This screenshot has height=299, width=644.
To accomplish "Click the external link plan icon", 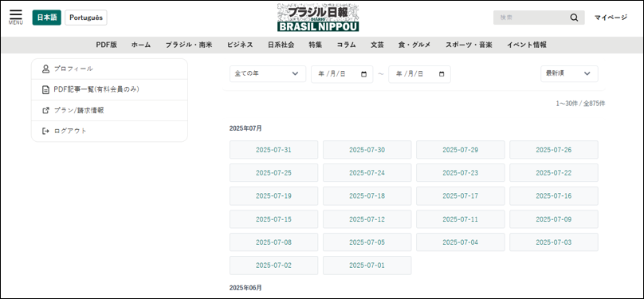I will (45, 111).
